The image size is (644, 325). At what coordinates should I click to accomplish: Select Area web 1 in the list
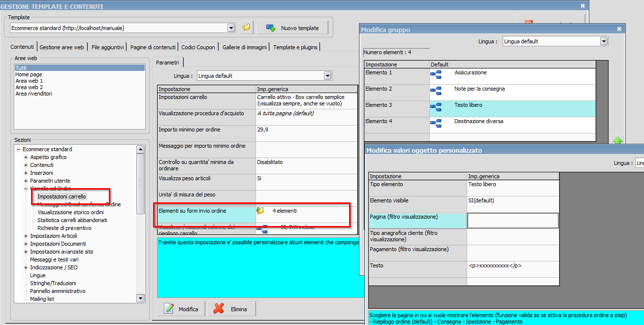click(29, 81)
